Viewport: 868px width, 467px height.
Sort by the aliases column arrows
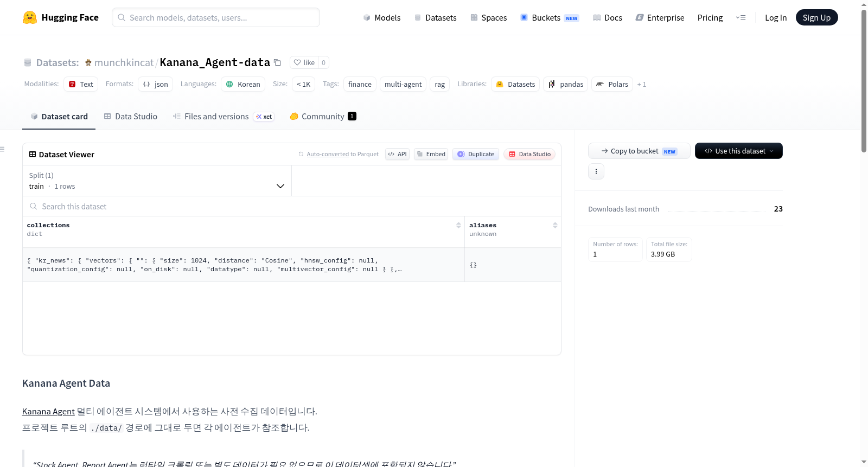click(555, 225)
